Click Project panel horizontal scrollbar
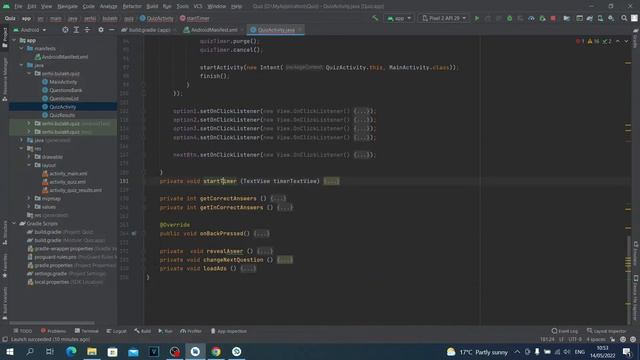The width and height of the screenshot is (640, 360). 52,322
